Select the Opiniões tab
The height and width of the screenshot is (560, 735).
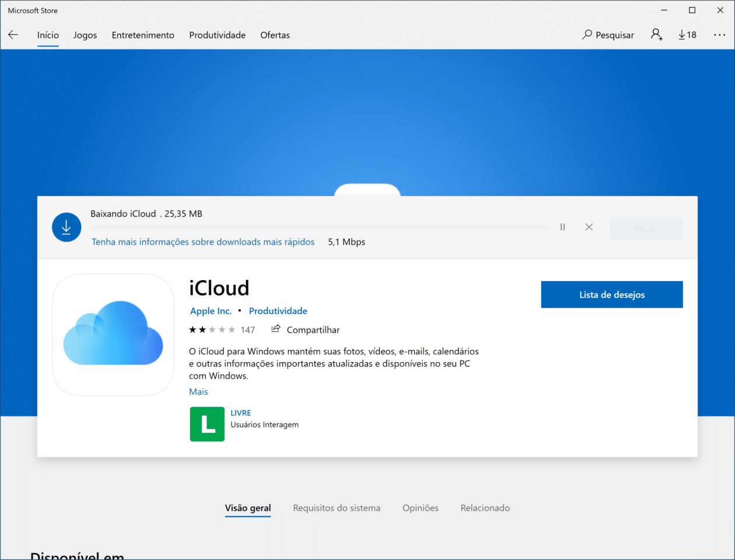[421, 508]
